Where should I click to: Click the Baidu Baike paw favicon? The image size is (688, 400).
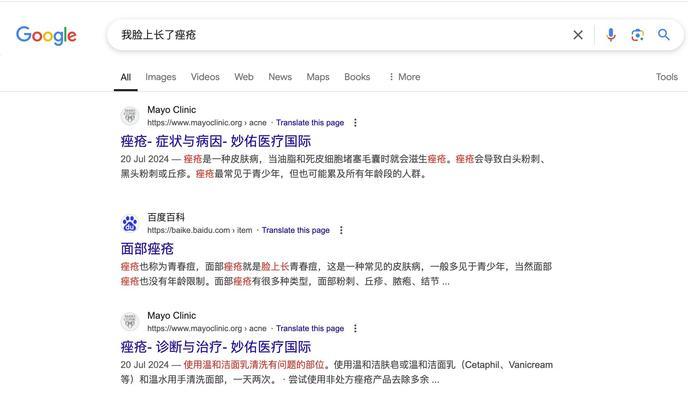pyautogui.click(x=130, y=223)
